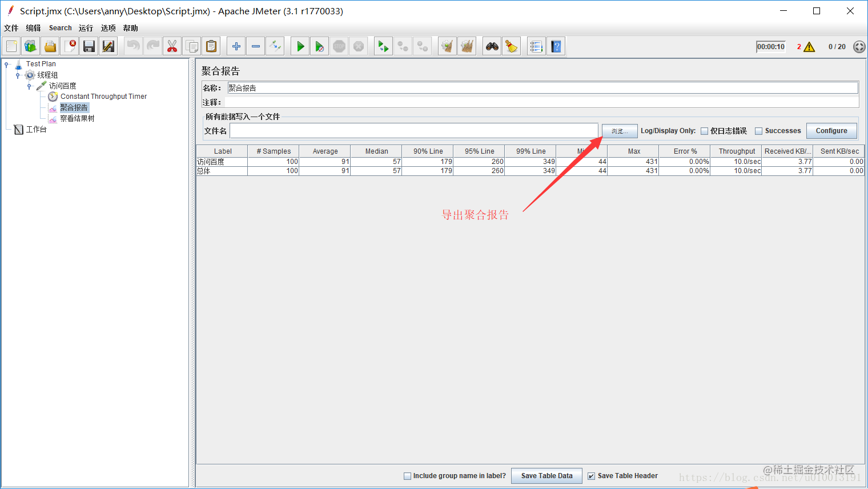Click Remote Stop All icon

[x=403, y=46]
